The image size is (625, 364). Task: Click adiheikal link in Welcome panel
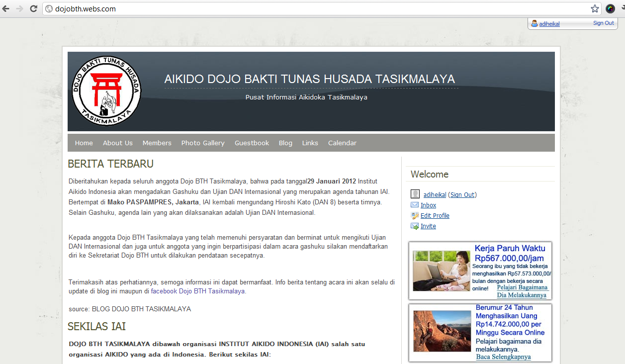pyautogui.click(x=435, y=195)
